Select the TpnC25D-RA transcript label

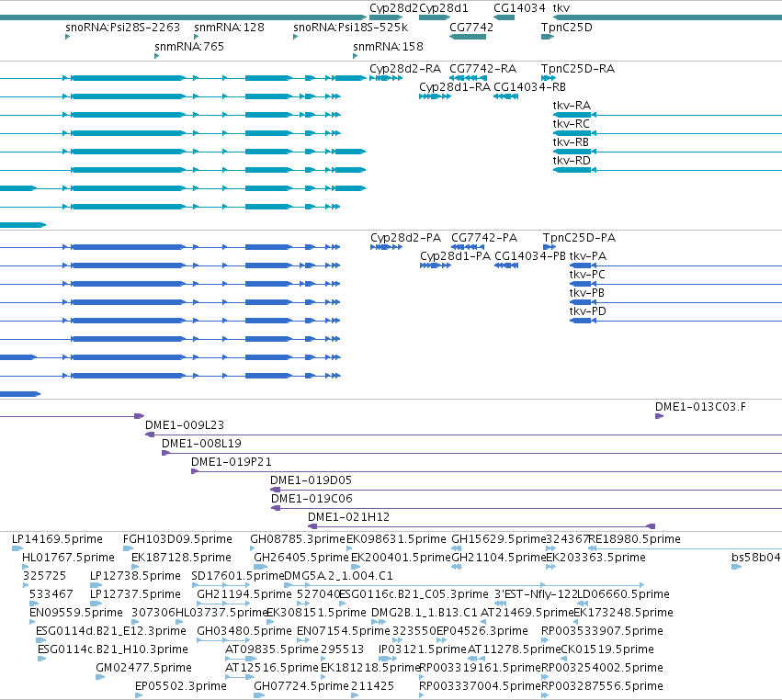pyautogui.click(x=577, y=69)
